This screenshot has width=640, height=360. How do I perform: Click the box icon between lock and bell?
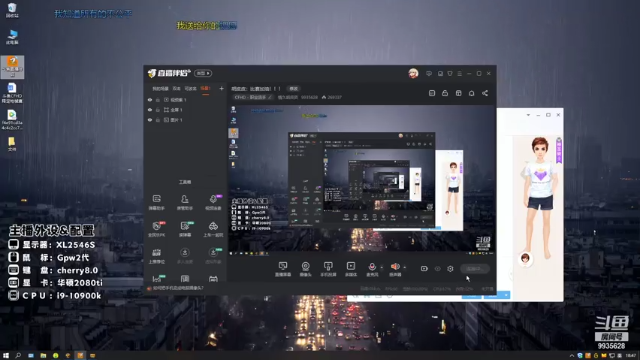(458, 93)
